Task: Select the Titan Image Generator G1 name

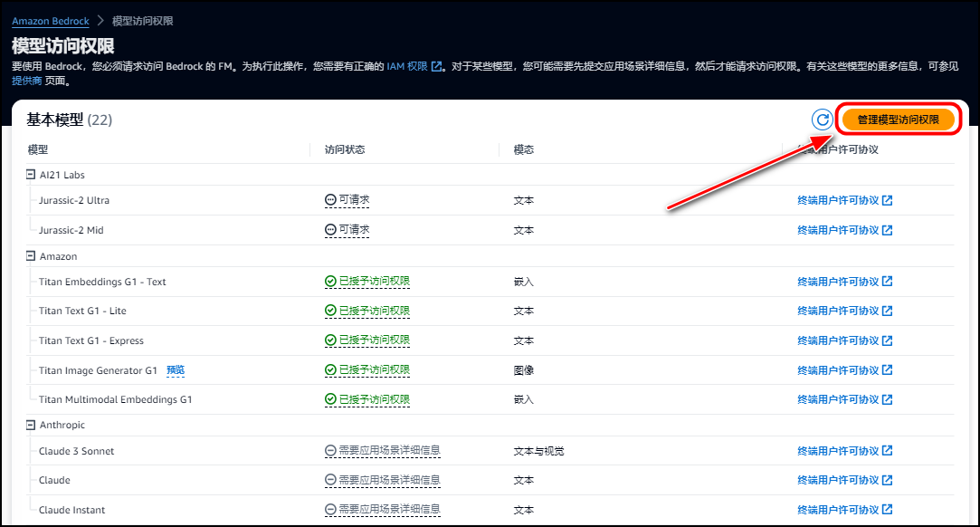Action: pos(98,370)
